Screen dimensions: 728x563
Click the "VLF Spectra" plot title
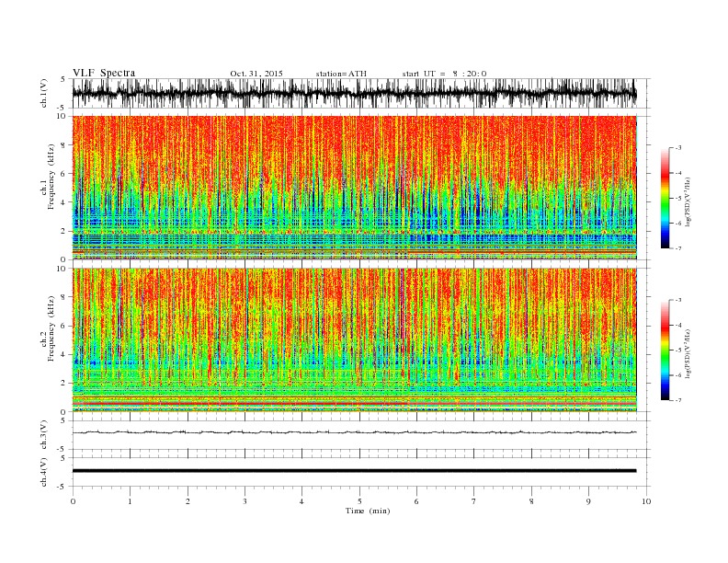click(104, 73)
